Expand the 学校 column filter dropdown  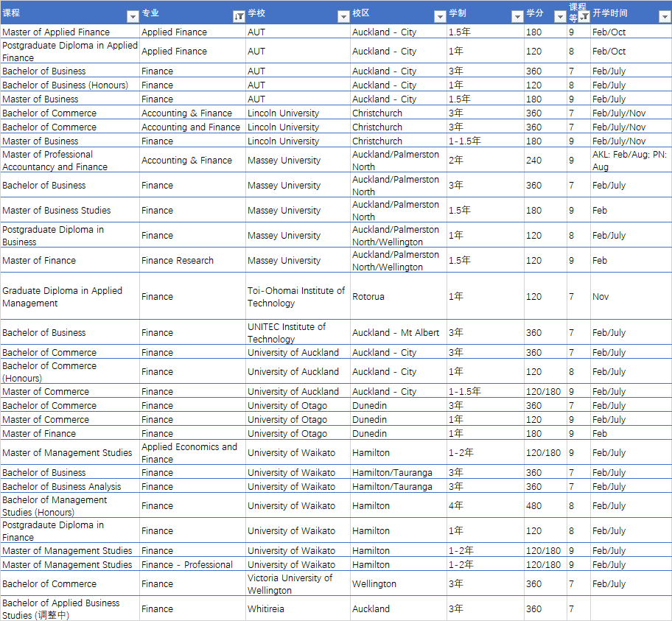click(343, 17)
